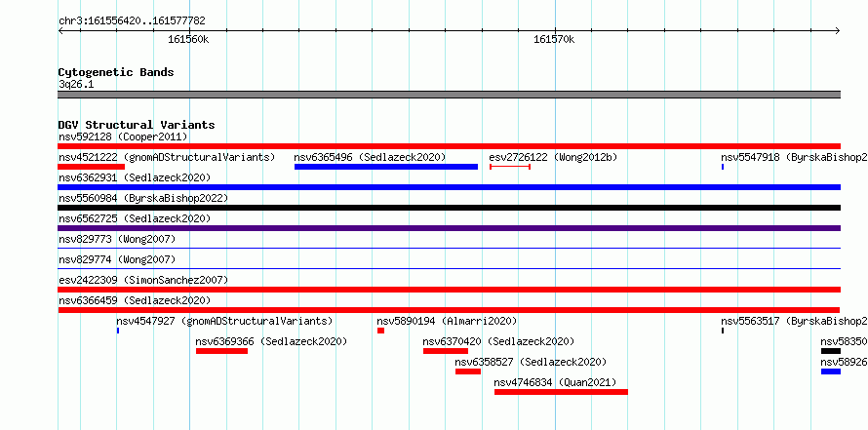The height and width of the screenshot is (430, 868).
Task: Click the 161570k ruler tick label
Action: click(x=554, y=39)
